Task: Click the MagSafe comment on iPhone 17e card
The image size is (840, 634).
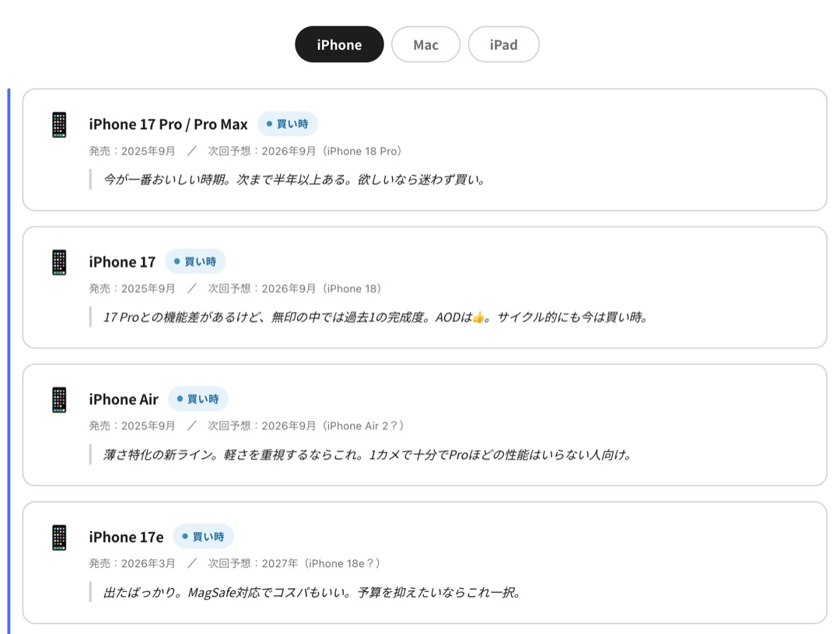Action: coord(312,593)
